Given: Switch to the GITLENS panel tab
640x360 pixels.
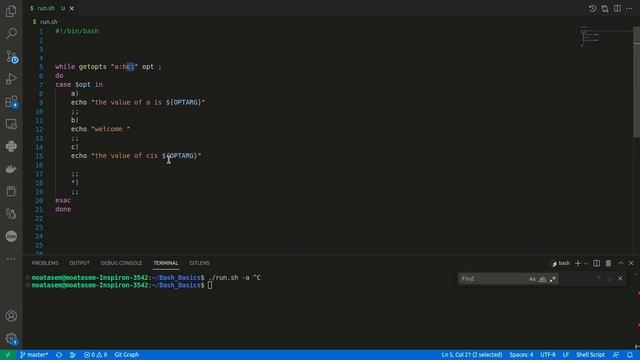Looking at the screenshot, I should [x=200, y=263].
